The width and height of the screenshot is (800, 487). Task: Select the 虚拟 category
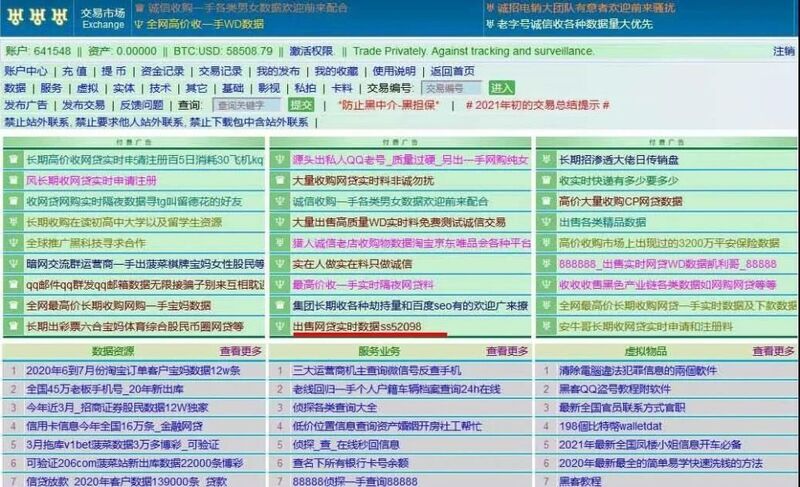(87, 88)
